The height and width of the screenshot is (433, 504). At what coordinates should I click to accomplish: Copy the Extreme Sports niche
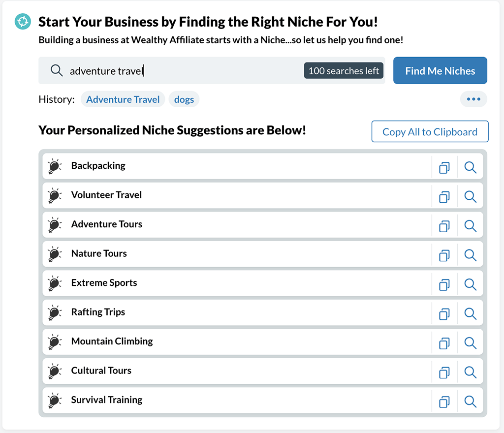click(x=444, y=284)
